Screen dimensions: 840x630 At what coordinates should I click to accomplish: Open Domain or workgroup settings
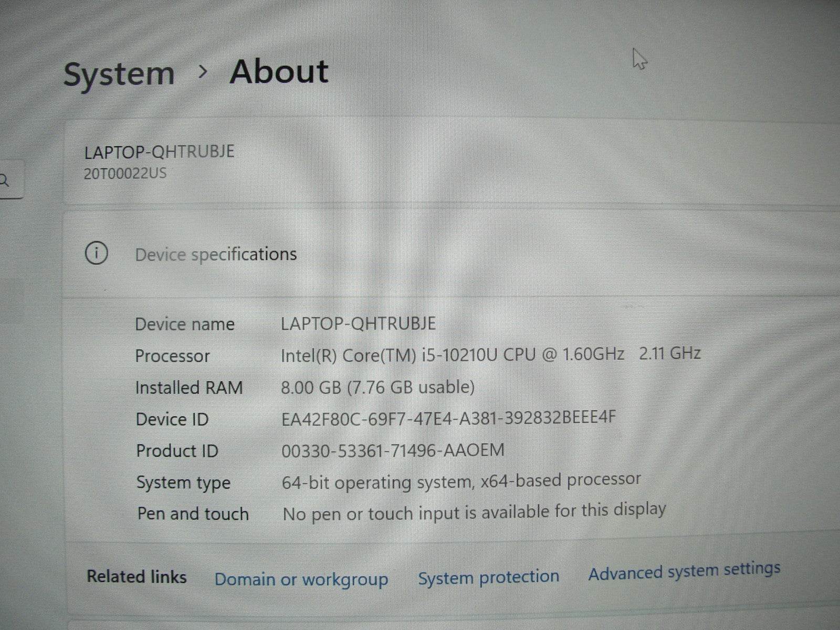click(x=301, y=579)
